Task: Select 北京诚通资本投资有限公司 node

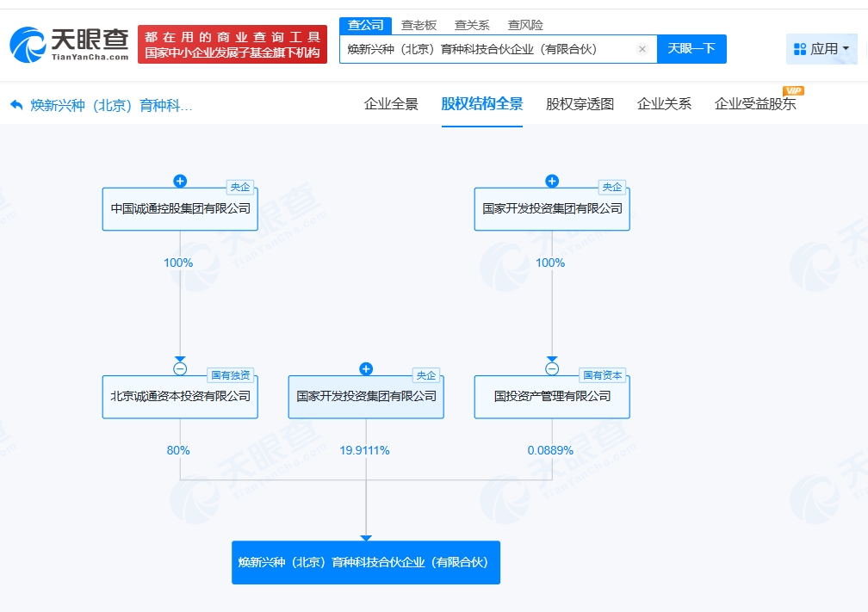Action: [180, 397]
